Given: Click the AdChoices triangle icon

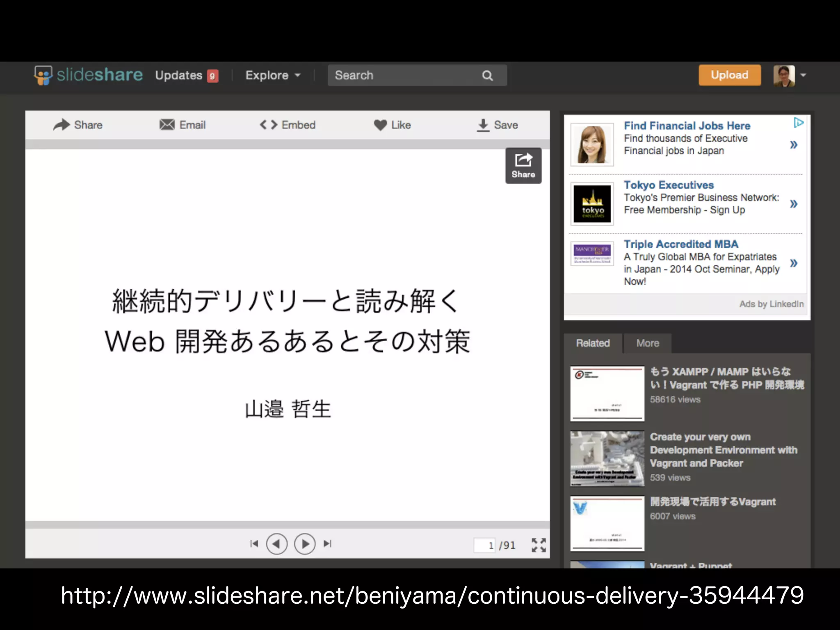Looking at the screenshot, I should [x=799, y=122].
